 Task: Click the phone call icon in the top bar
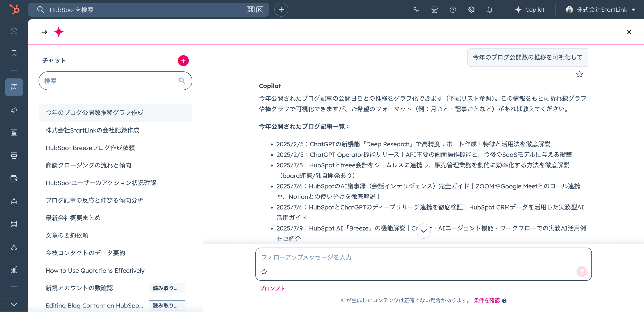click(416, 10)
